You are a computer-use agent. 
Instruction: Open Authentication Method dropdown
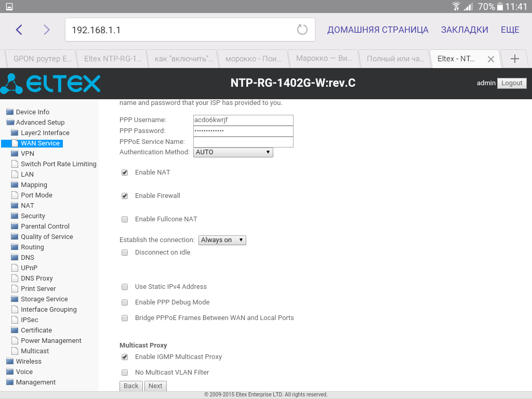233,152
